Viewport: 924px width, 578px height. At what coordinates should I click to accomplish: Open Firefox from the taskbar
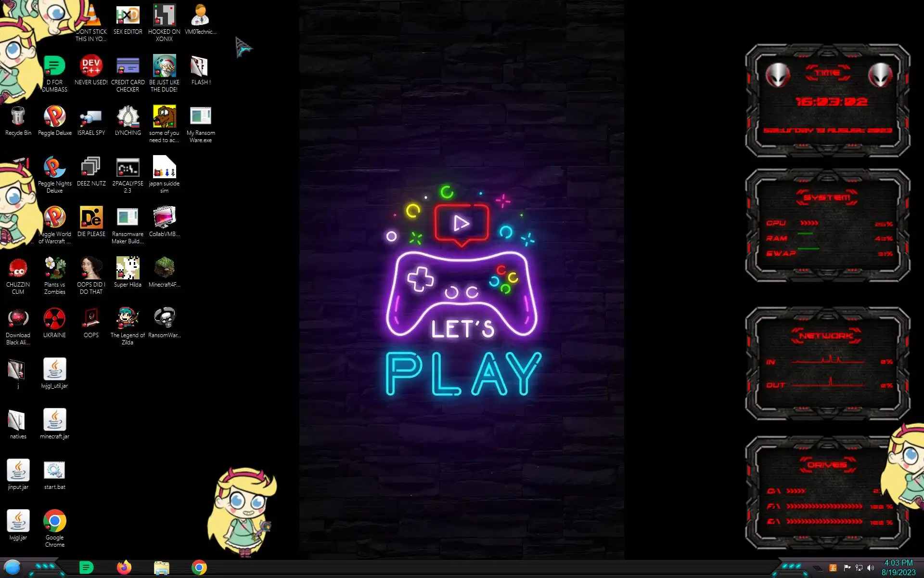(124, 567)
